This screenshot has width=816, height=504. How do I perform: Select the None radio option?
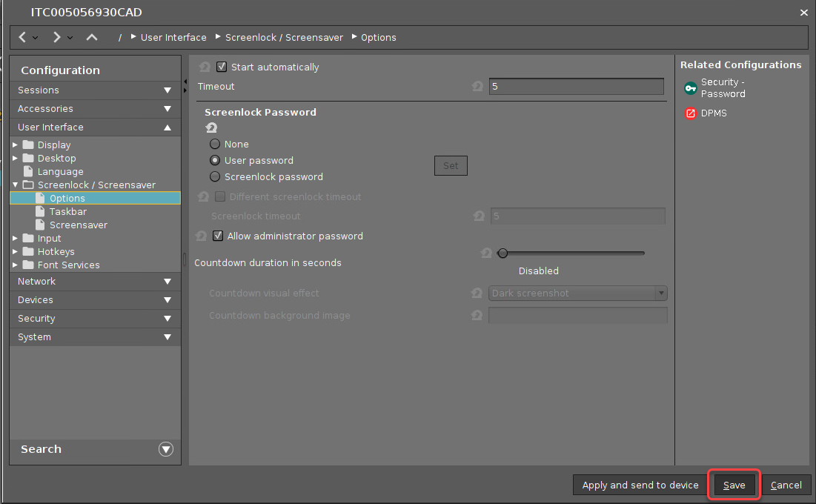tap(215, 145)
